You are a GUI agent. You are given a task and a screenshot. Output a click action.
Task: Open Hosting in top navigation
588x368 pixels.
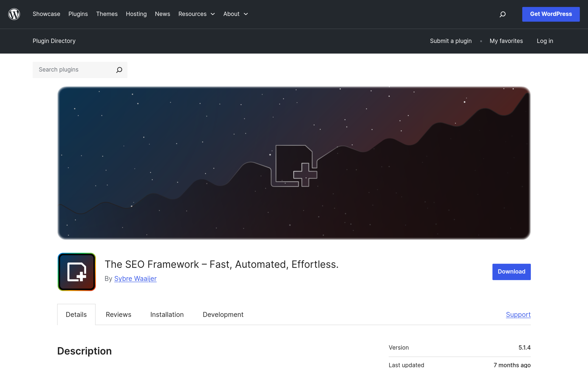(136, 14)
